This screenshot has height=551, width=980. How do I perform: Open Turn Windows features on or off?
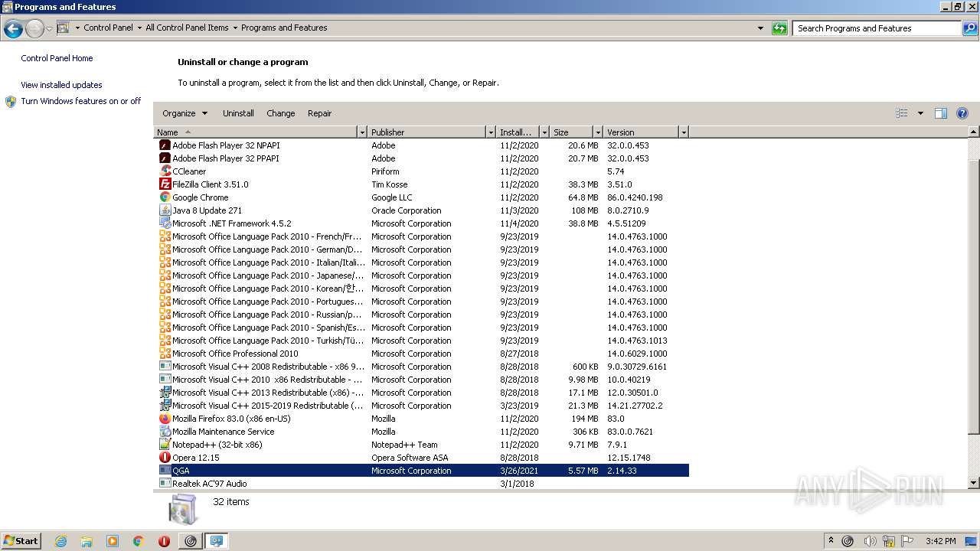80,101
